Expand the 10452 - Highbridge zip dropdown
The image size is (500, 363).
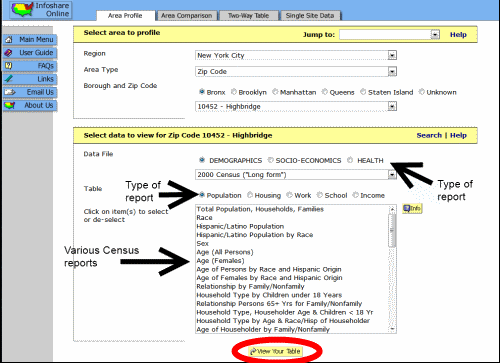tap(296, 106)
